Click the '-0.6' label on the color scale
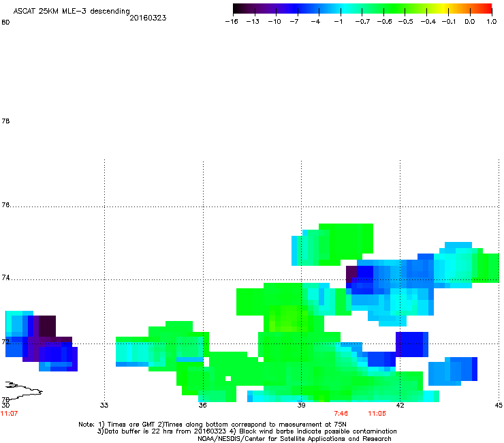Viewport: 504px width, 443px height. (384, 22)
